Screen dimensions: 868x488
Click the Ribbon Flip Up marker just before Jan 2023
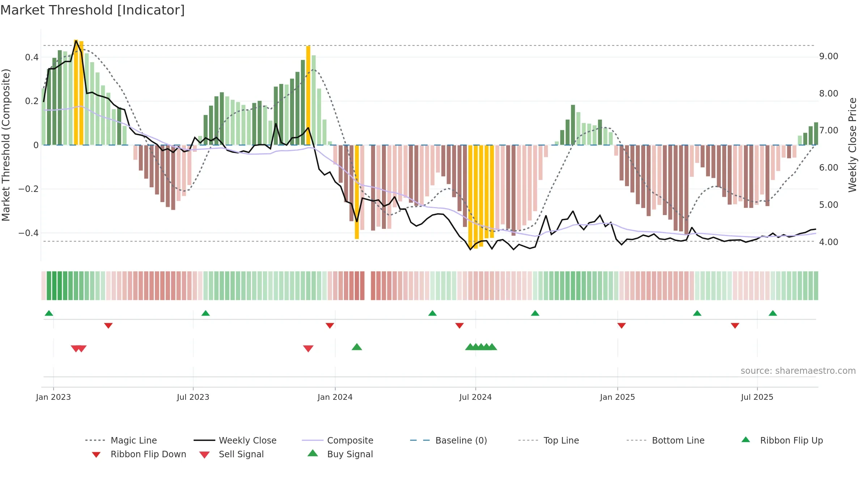[x=49, y=313]
